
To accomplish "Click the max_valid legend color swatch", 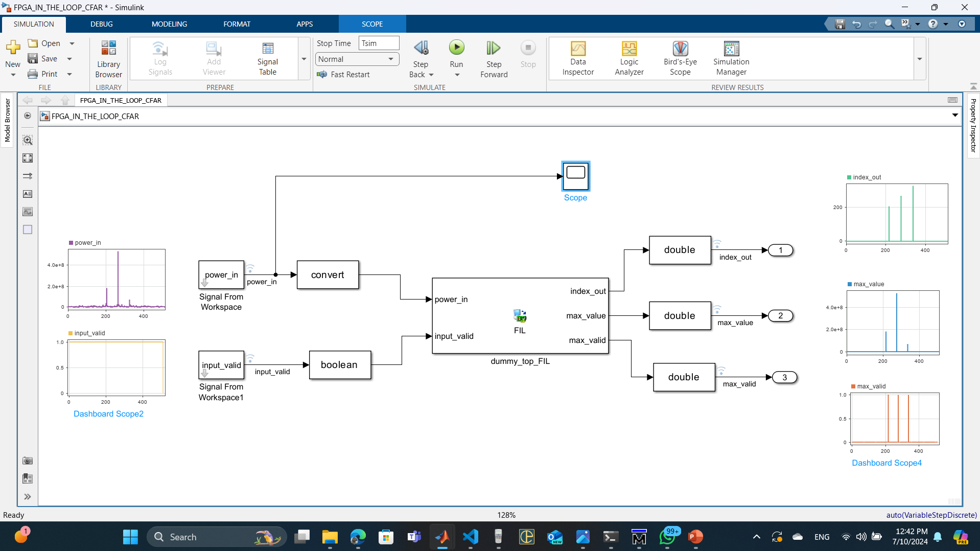I will click(853, 386).
